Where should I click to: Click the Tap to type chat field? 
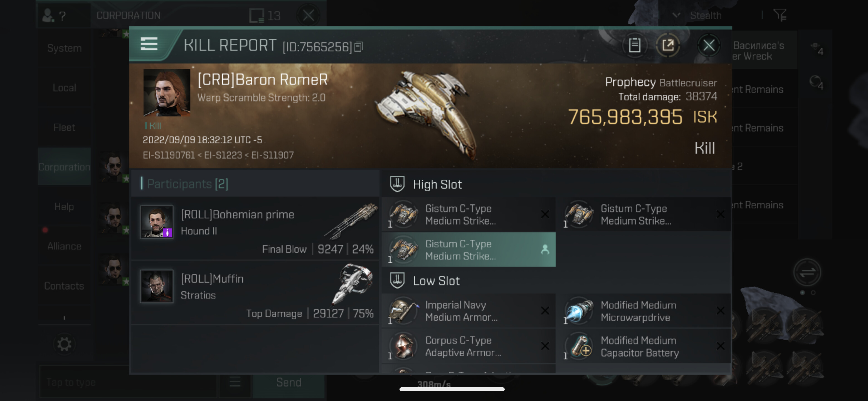(128, 382)
